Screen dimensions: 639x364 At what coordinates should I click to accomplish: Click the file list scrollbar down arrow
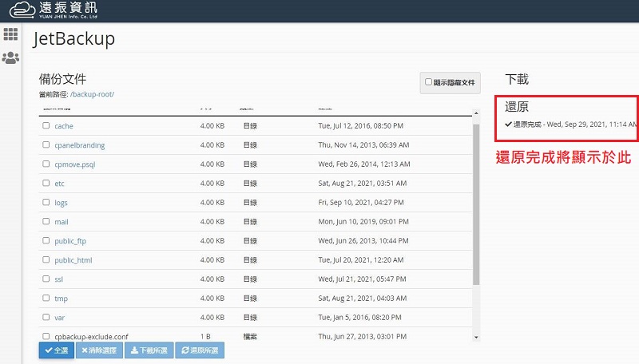pyautogui.click(x=476, y=337)
